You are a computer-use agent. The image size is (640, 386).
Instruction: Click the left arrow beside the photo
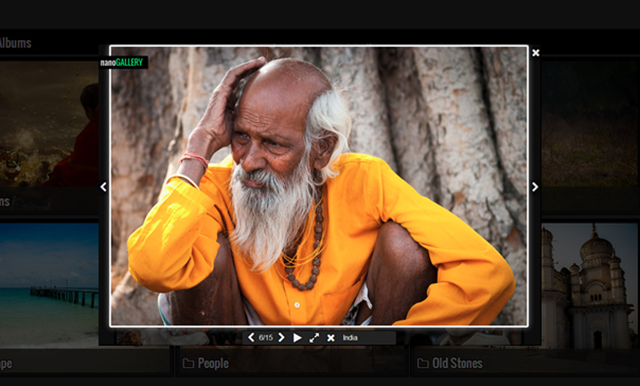coord(103,187)
